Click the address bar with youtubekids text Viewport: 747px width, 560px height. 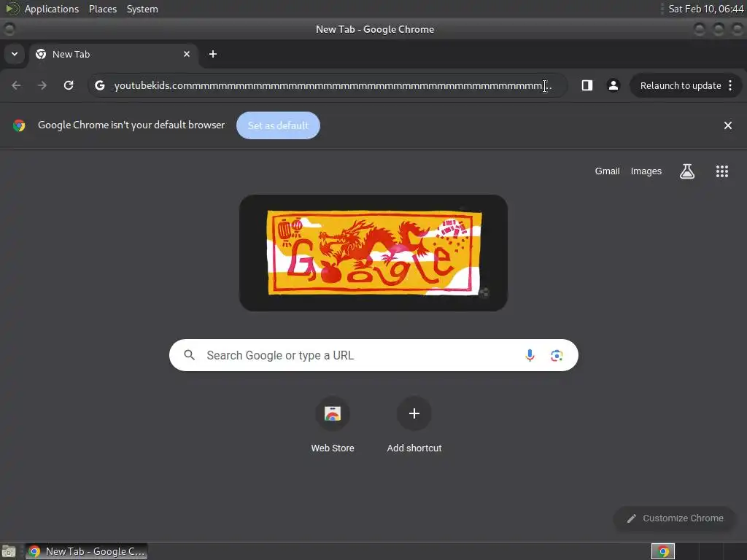(328, 85)
